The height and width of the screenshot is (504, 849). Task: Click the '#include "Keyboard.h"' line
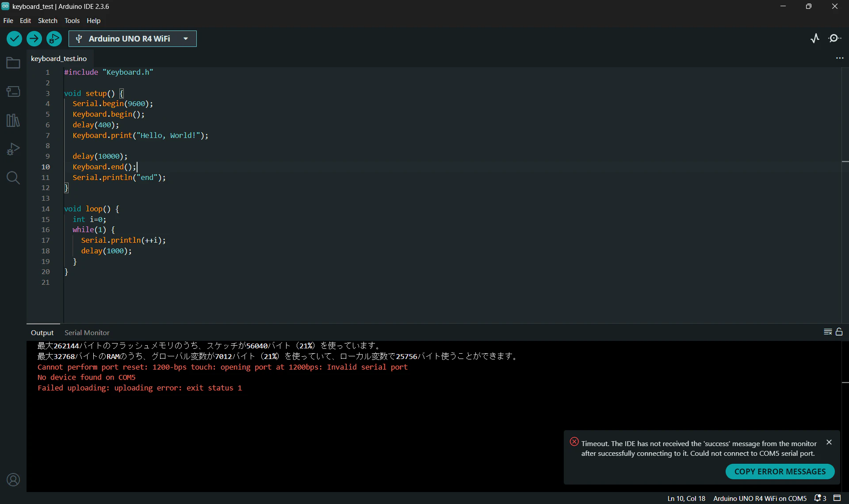[x=109, y=72]
